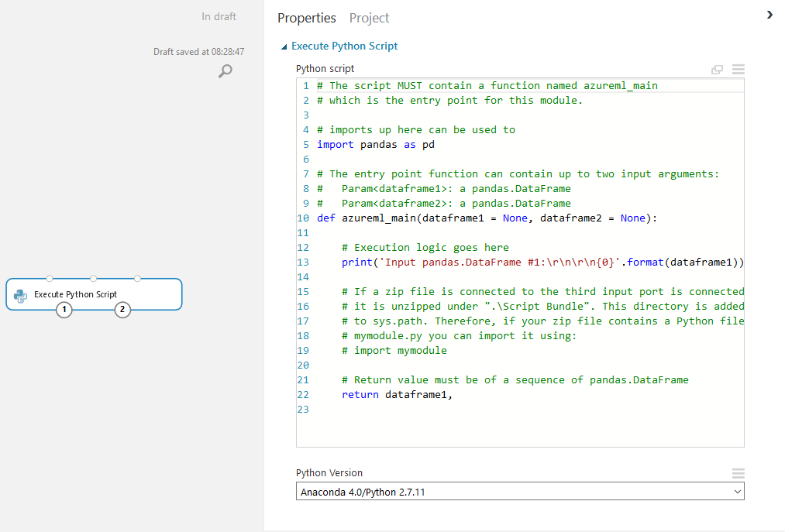Click the 'Draft saved at 08:28:47' text
The height and width of the screenshot is (532, 785).
click(198, 52)
